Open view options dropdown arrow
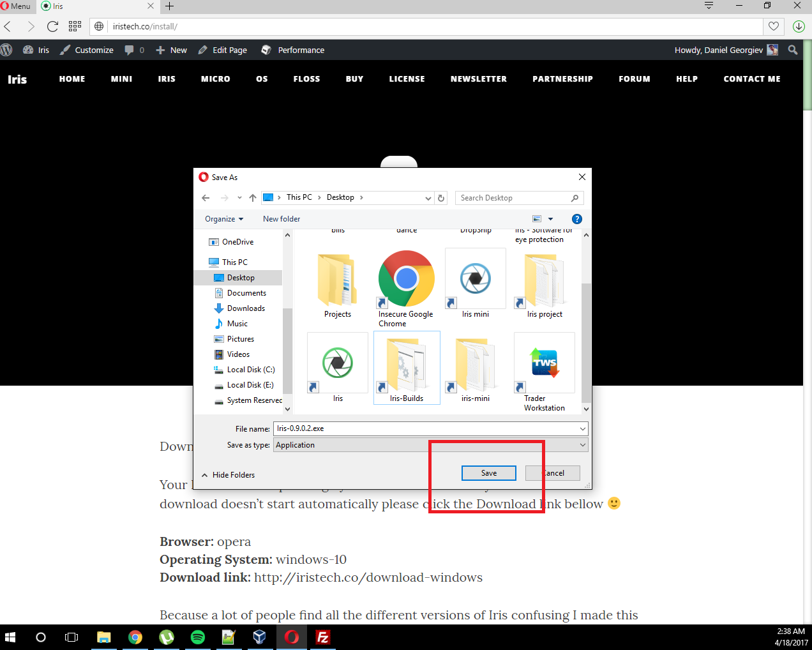This screenshot has width=812, height=650. pos(550,219)
